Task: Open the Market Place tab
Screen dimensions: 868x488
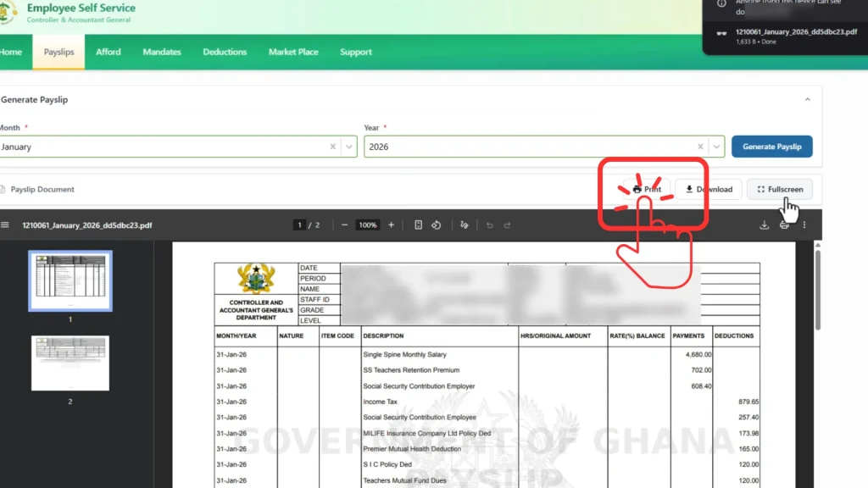Action: pos(293,52)
